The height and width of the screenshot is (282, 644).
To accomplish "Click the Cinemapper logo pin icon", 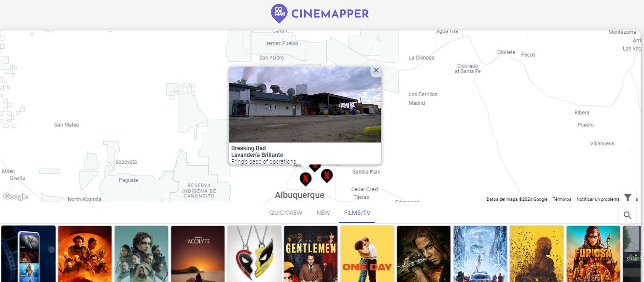I will click(x=279, y=14).
